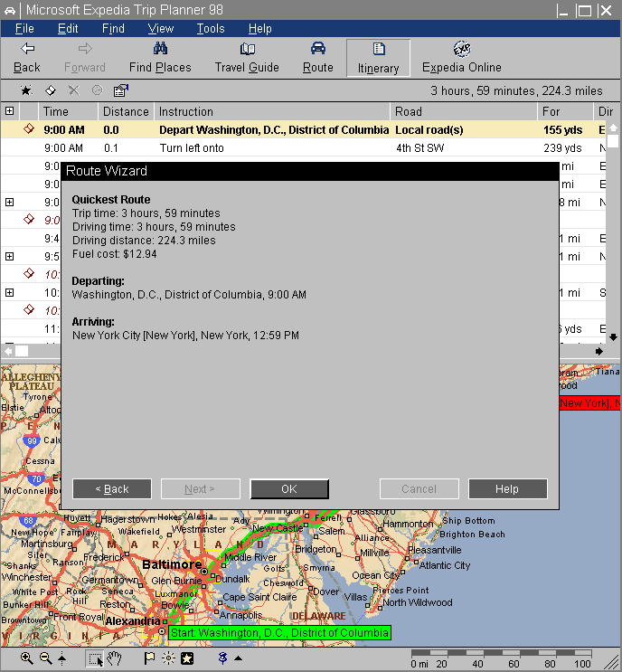Screen dimensions: 622x672
Task: Click the Distance column header
Action: 126,111
